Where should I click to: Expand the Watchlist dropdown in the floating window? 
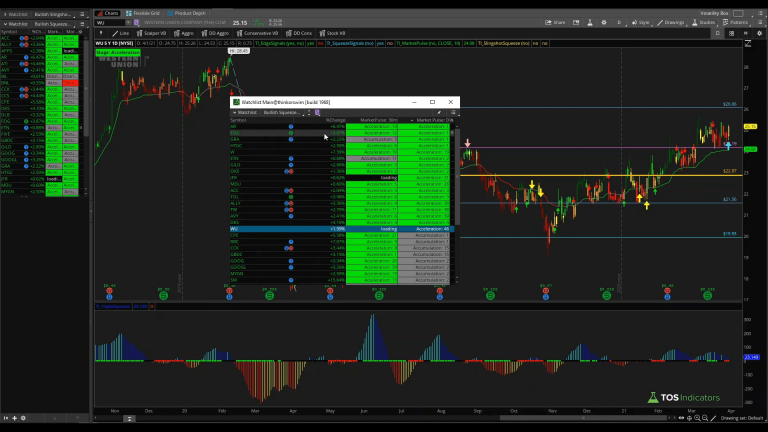tap(244, 113)
